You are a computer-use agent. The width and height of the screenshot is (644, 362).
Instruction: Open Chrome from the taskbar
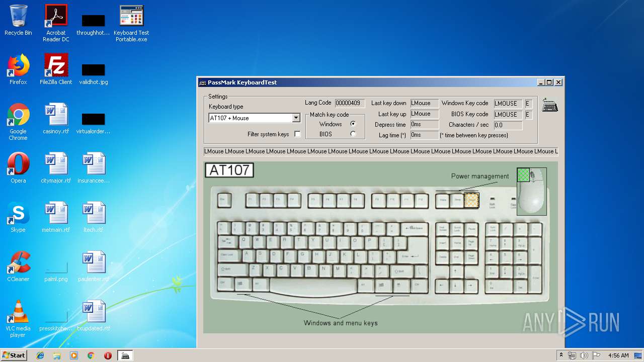click(91, 355)
